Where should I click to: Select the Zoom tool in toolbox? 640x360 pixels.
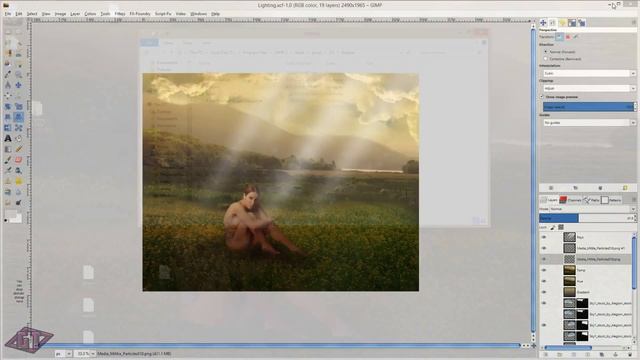(18, 74)
